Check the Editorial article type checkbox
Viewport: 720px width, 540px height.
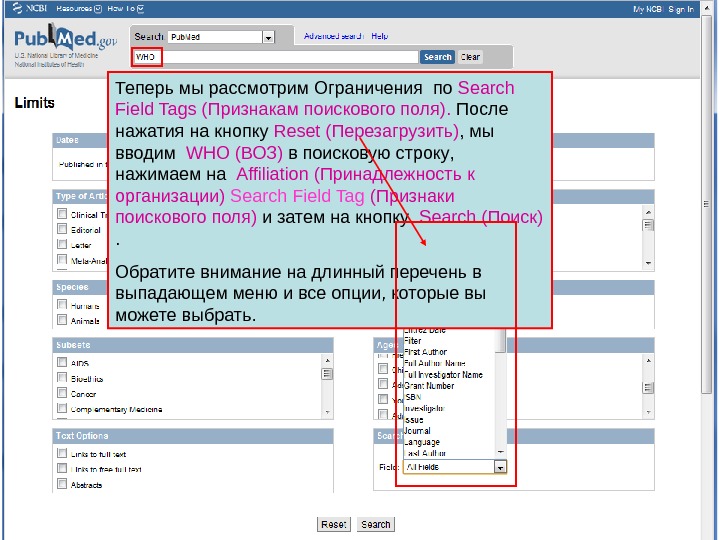point(62,229)
